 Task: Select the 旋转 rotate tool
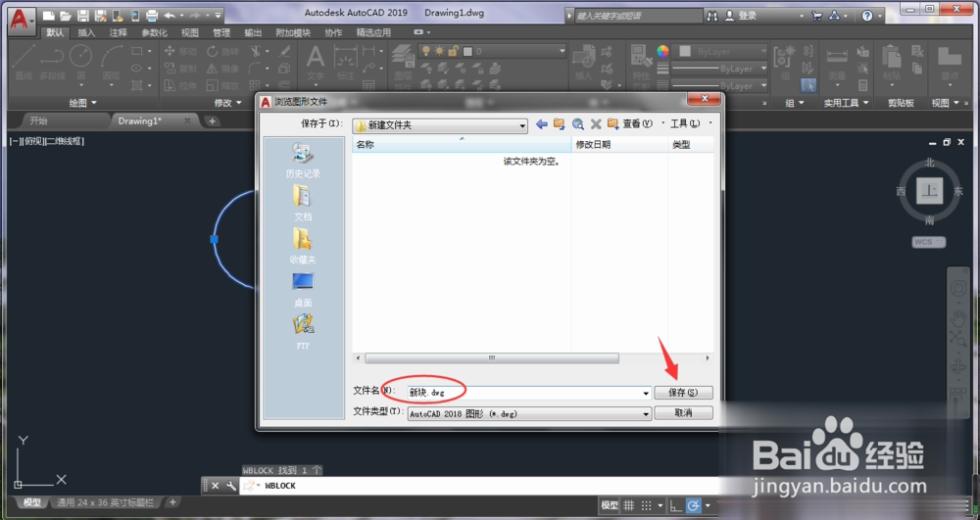tap(222, 51)
